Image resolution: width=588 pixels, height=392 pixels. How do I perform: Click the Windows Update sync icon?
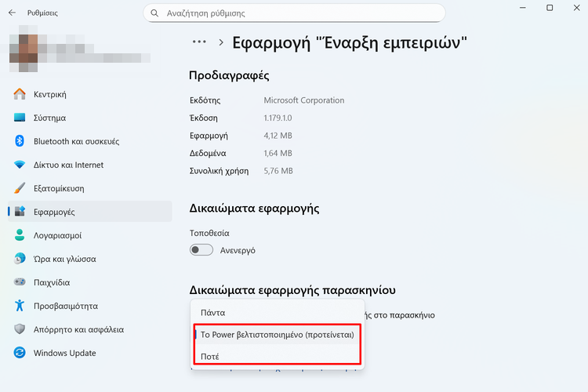click(20, 353)
